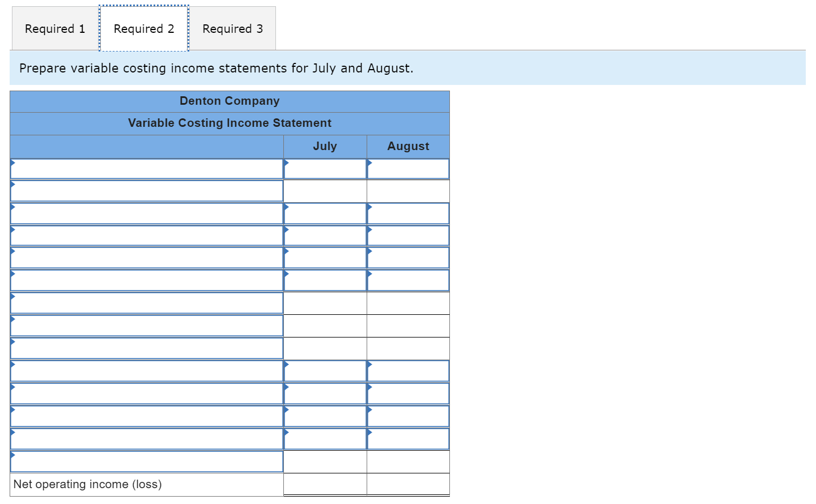Image resolution: width=816 pixels, height=504 pixels.
Task: Click the Net operating income (loss) label
Action: click(88, 484)
